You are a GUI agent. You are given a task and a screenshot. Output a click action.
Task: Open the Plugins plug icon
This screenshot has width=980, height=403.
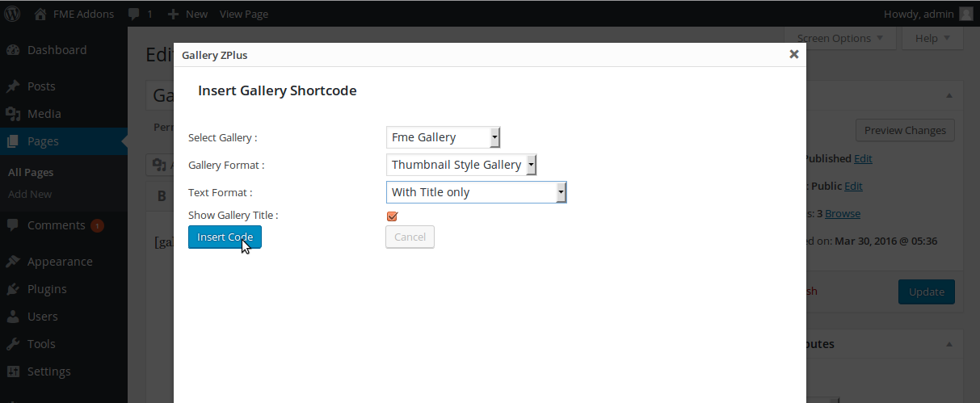[13, 289]
